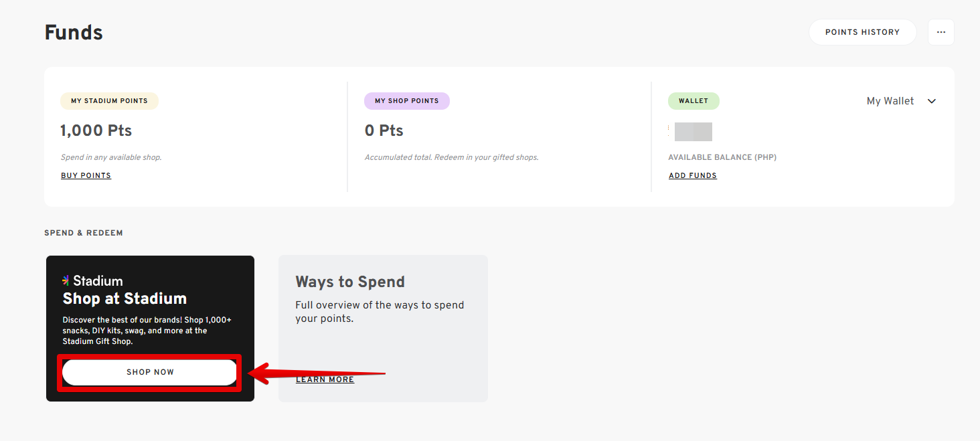Click the My Wallet chevron arrow
The width and height of the screenshot is (980, 441).
931,101
